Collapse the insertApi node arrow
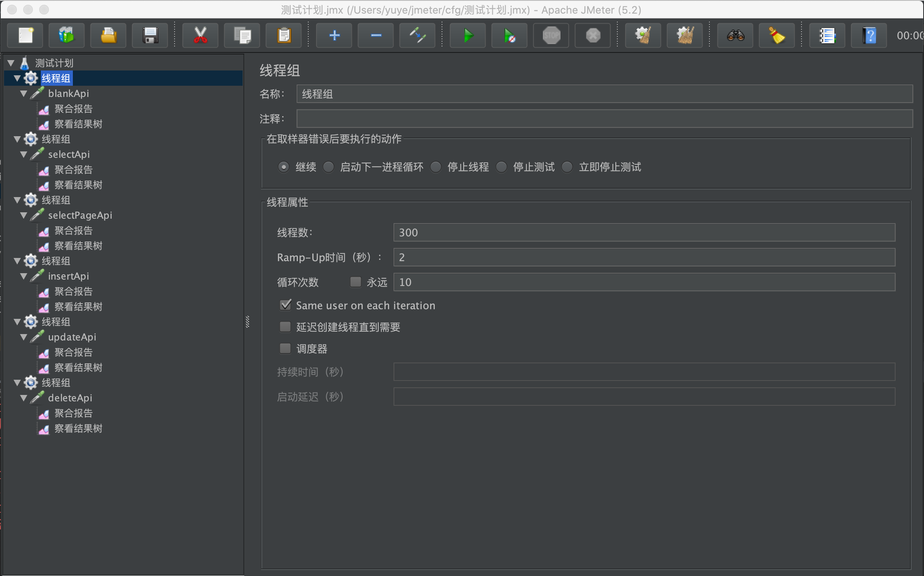 (x=24, y=276)
